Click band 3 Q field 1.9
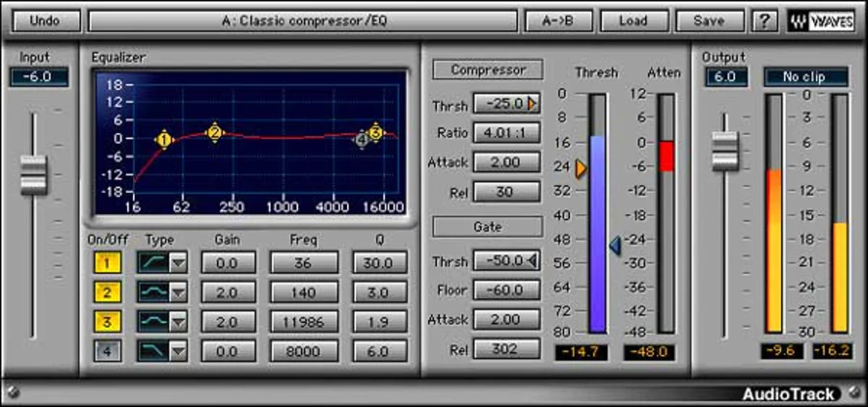This screenshot has width=868, height=407. coord(379,321)
